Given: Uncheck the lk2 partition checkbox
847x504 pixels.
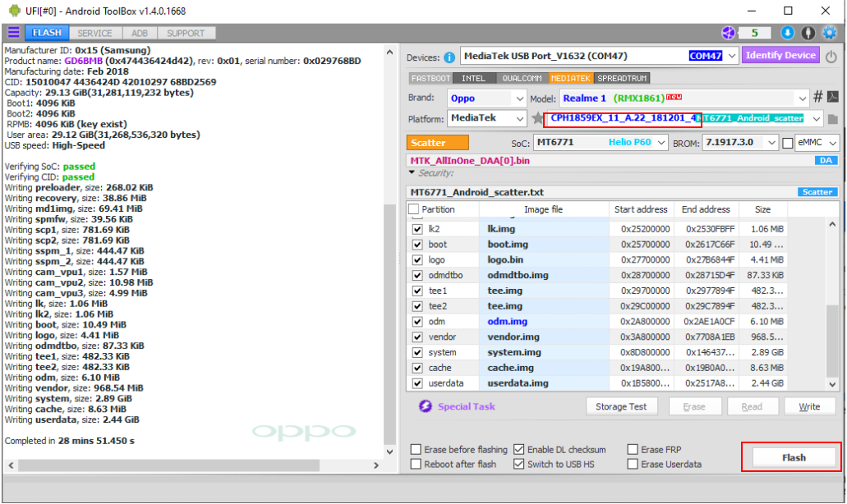Looking at the screenshot, I should point(417,229).
